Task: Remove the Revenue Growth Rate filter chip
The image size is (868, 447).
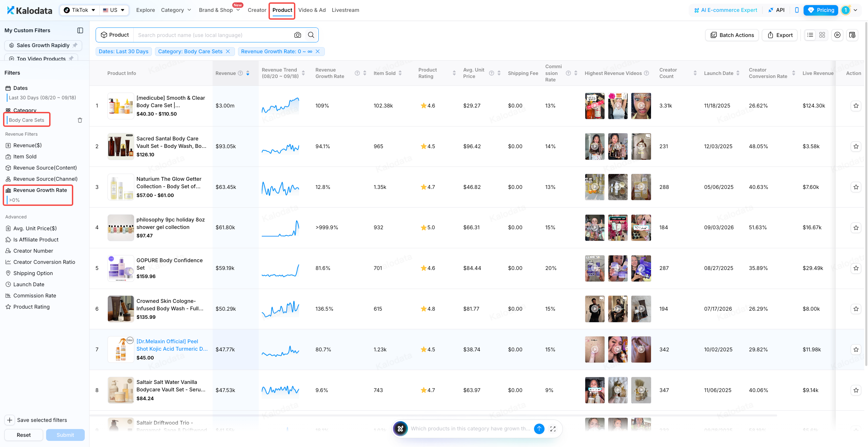Action: (318, 52)
